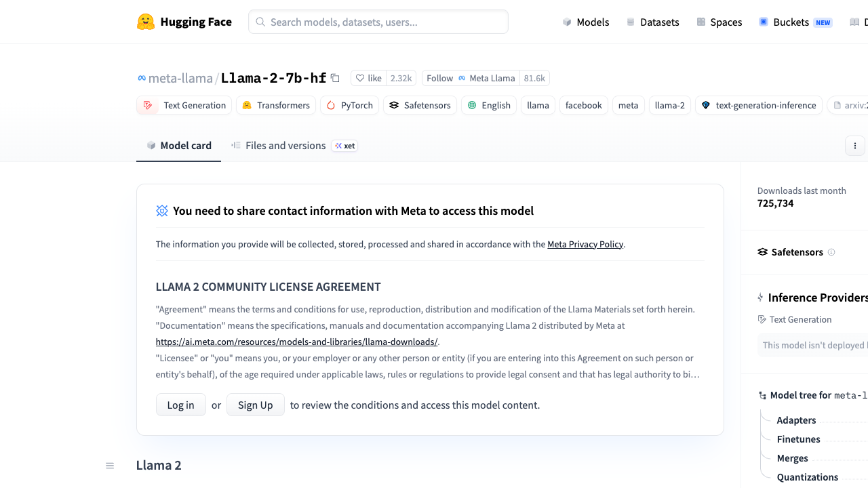Click the facebook tag

click(x=584, y=105)
